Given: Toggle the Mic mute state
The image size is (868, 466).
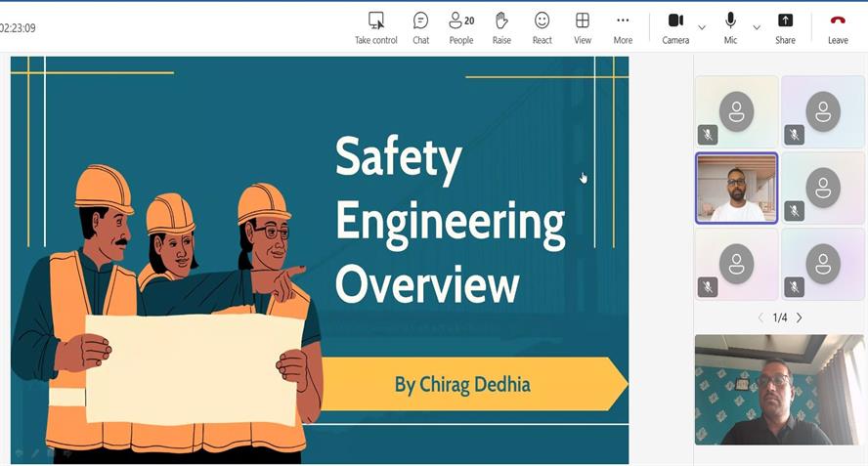Looking at the screenshot, I should pos(730,27).
